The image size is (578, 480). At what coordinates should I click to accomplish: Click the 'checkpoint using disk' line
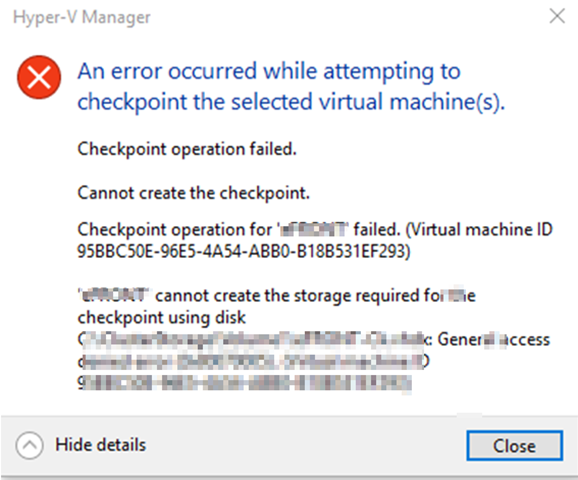pyautogui.click(x=161, y=317)
